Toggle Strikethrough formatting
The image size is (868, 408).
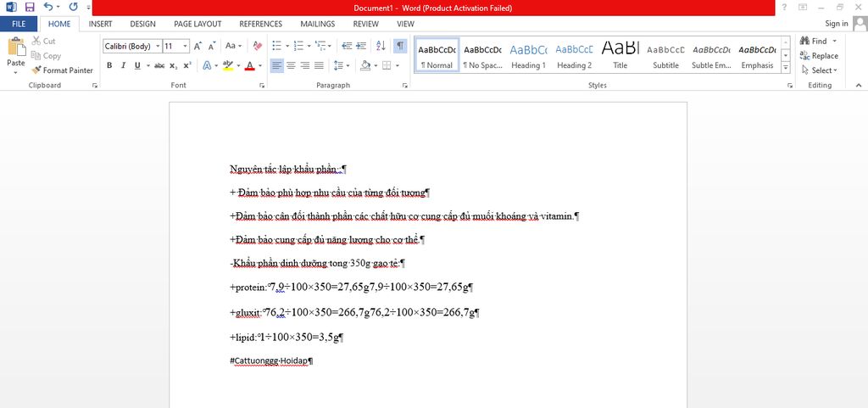pyautogui.click(x=159, y=65)
